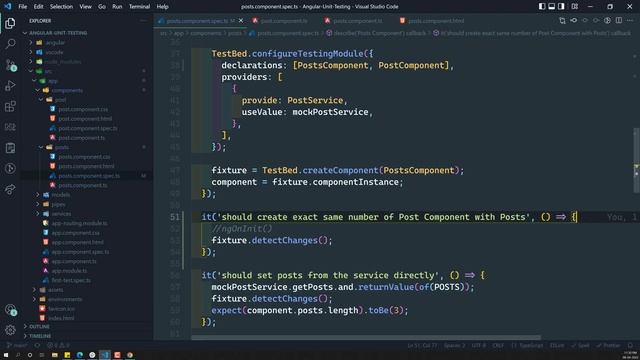
Task: Open first-test.spec.ts in explorer
Action: point(71,280)
